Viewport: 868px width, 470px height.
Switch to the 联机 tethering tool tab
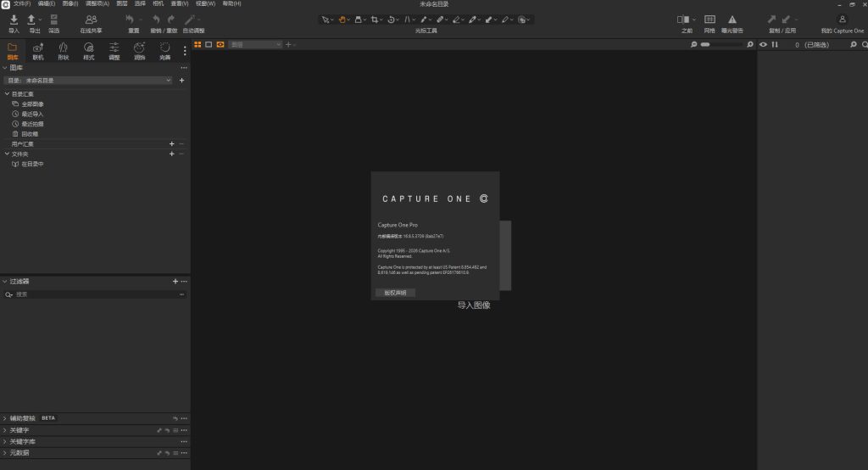point(37,51)
